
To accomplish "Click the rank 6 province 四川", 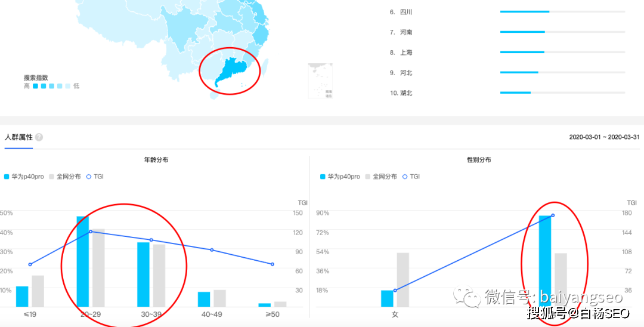I will pos(406,13).
